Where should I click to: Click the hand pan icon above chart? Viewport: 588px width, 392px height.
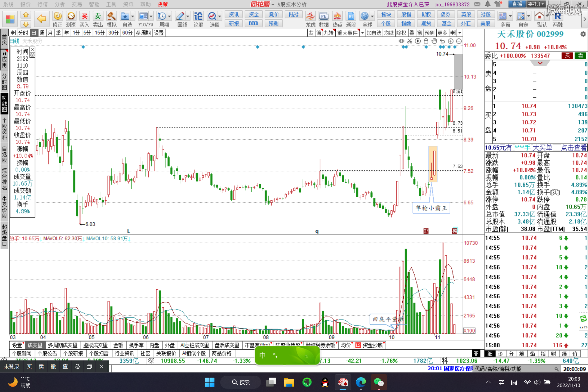[x=434, y=41]
